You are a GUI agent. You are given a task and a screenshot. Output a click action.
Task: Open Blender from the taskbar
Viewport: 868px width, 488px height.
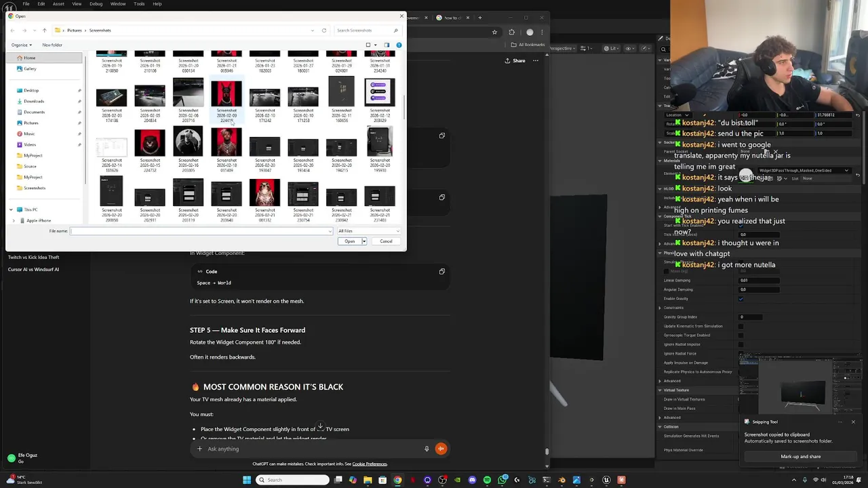click(561, 480)
